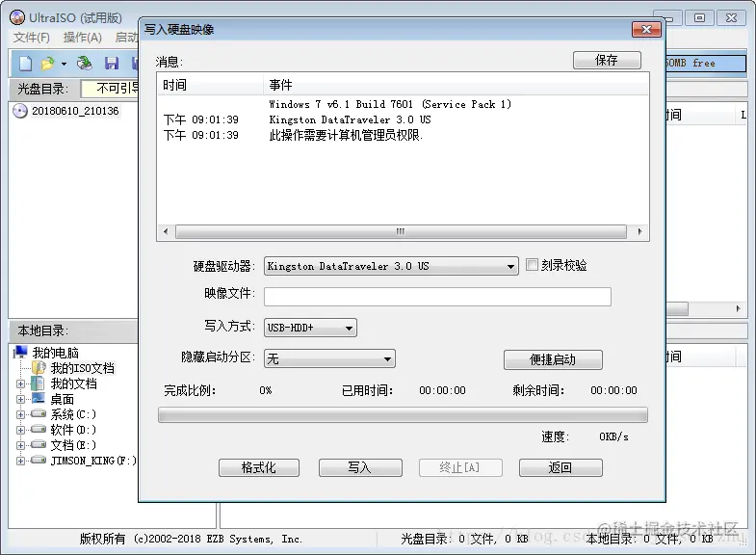Maximize the UltraISO main window
The height and width of the screenshot is (555, 756).
pos(699,18)
